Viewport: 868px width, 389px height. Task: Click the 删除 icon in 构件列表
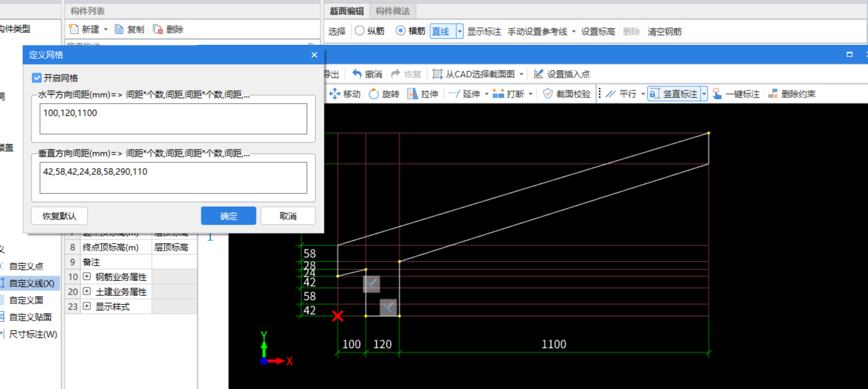(158, 29)
